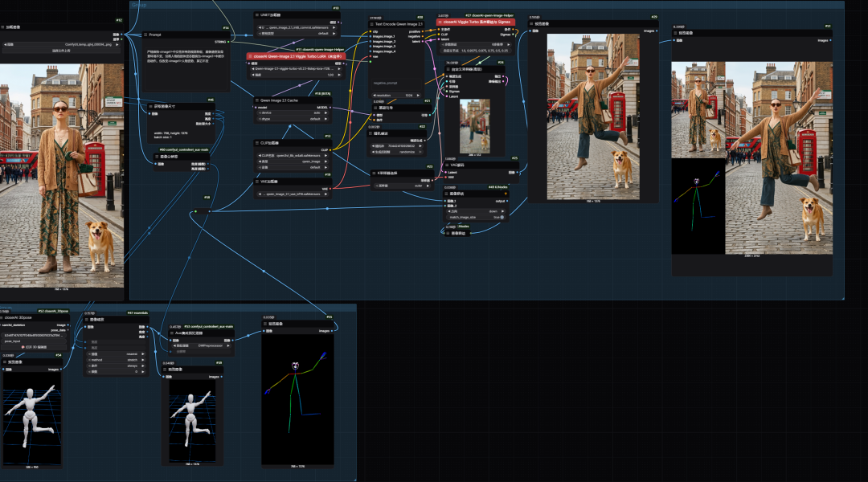The height and width of the screenshot is (482, 868).
Task: Click the Text Encode Qwen Image 2.1 node icon
Action: point(372,24)
